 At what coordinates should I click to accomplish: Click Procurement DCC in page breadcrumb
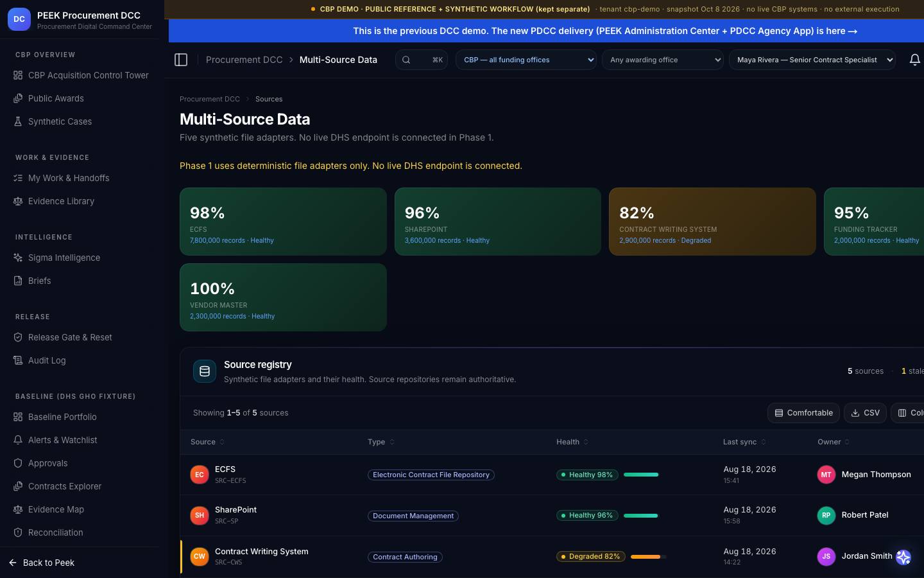[x=210, y=99]
